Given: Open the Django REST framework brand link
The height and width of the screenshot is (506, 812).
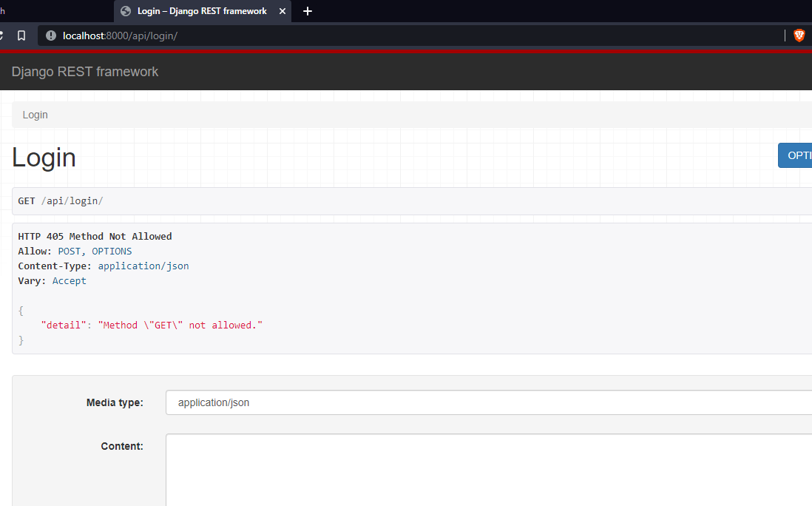Looking at the screenshot, I should point(85,72).
